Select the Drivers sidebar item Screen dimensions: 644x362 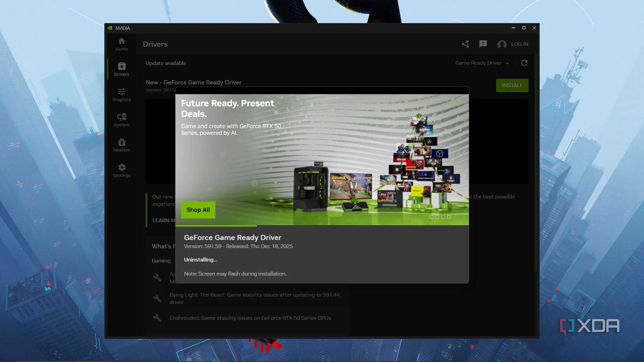[121, 69]
